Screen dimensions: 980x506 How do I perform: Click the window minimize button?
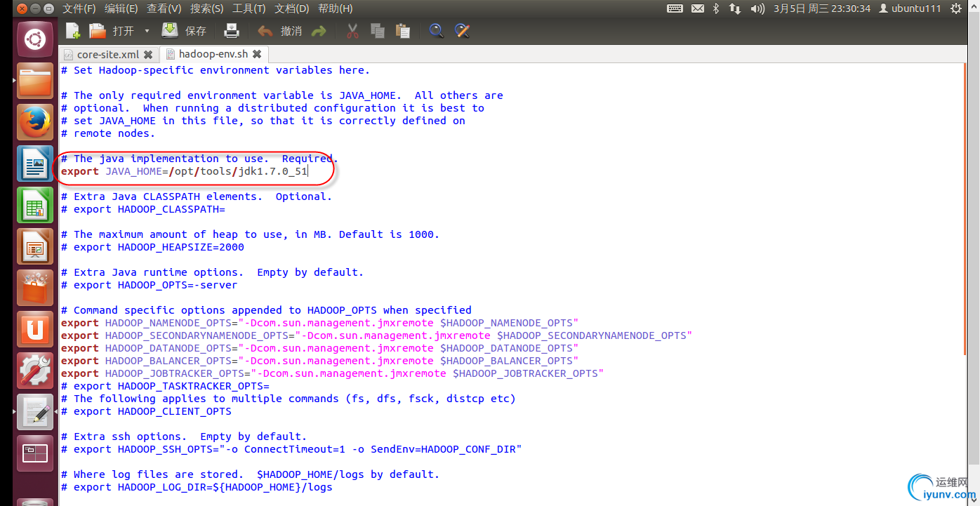tap(34, 8)
